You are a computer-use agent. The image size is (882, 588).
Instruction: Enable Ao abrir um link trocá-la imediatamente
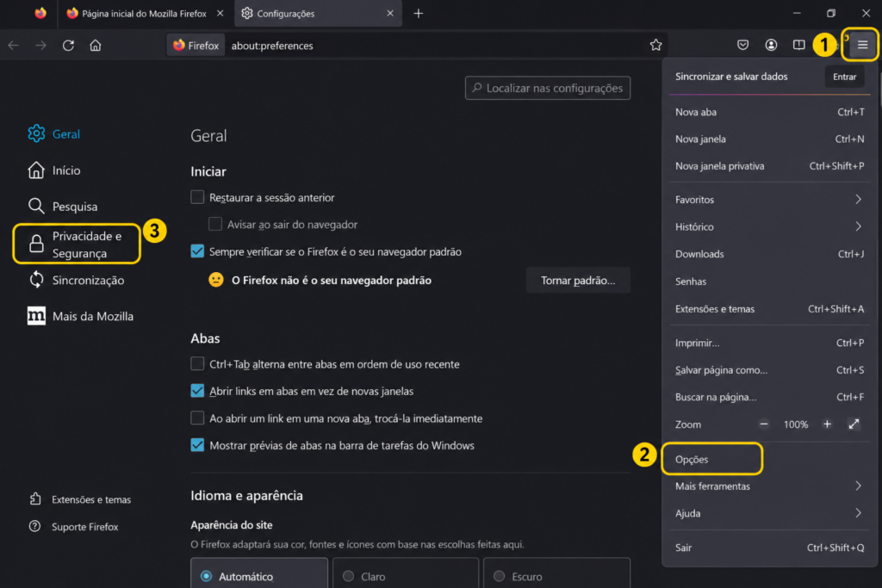click(x=197, y=418)
